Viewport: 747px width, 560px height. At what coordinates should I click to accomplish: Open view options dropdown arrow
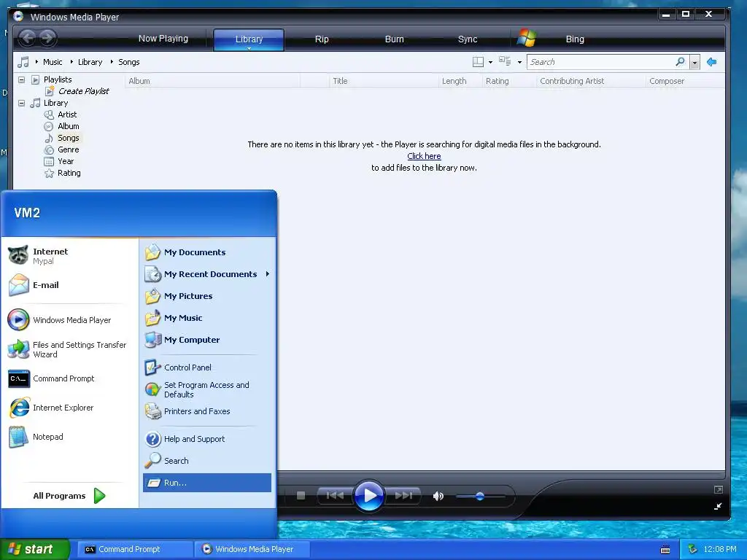click(519, 63)
